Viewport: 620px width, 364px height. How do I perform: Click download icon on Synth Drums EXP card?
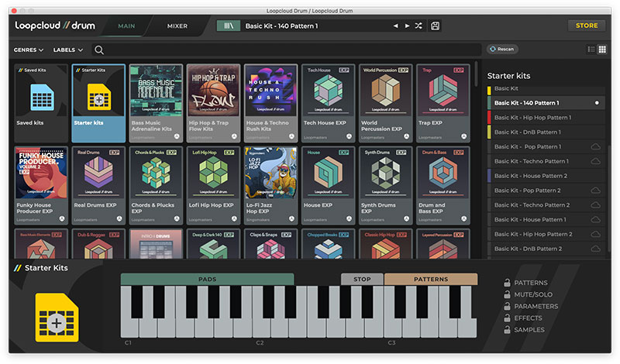(406, 218)
